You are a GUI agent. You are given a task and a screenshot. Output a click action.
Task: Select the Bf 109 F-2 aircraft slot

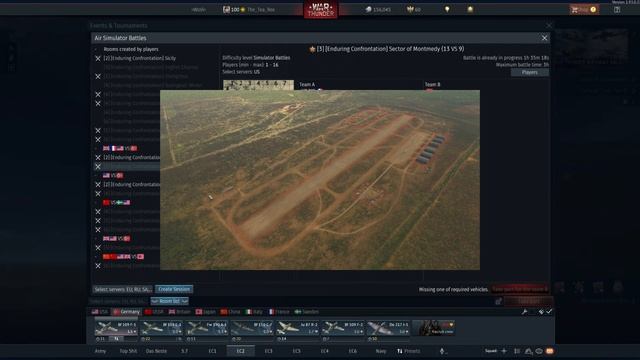(343, 328)
